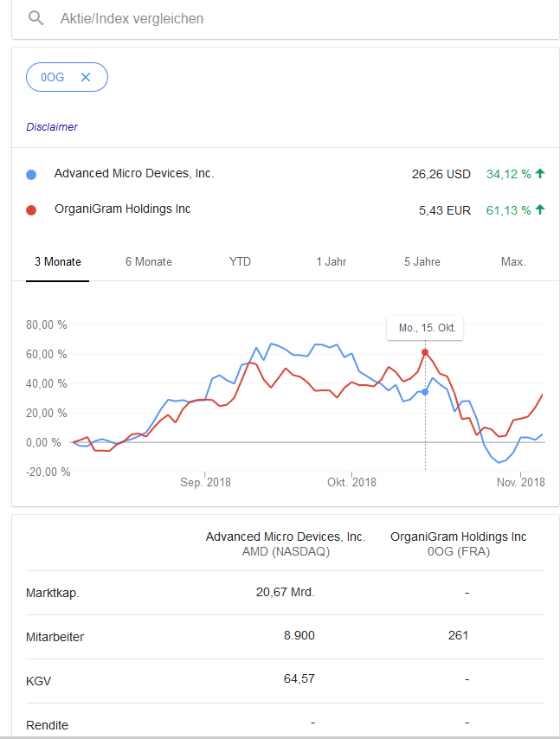Click the green up arrow beside 34,12 %
The image size is (560, 739).
(x=540, y=173)
